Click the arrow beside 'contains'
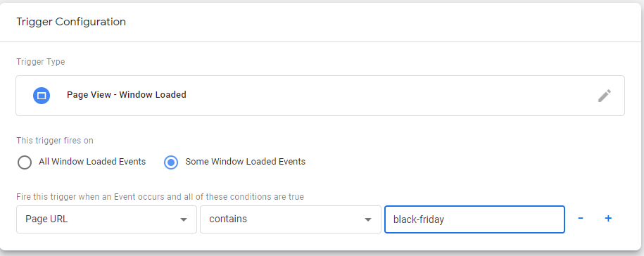 click(x=368, y=220)
